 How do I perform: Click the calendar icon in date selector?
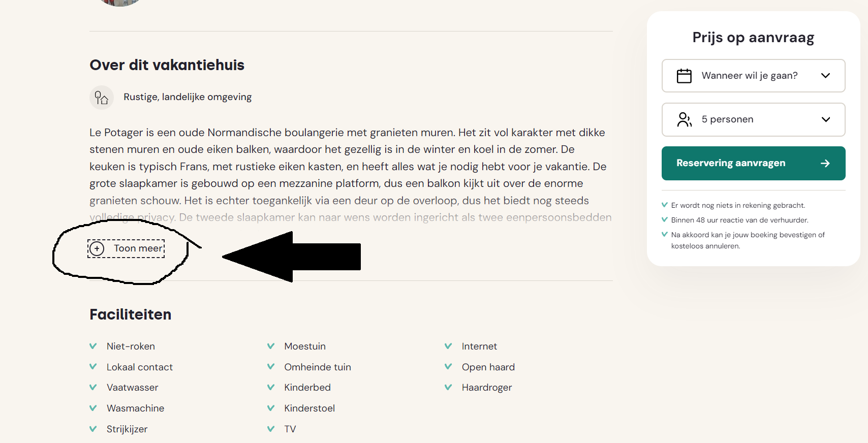pyautogui.click(x=684, y=76)
